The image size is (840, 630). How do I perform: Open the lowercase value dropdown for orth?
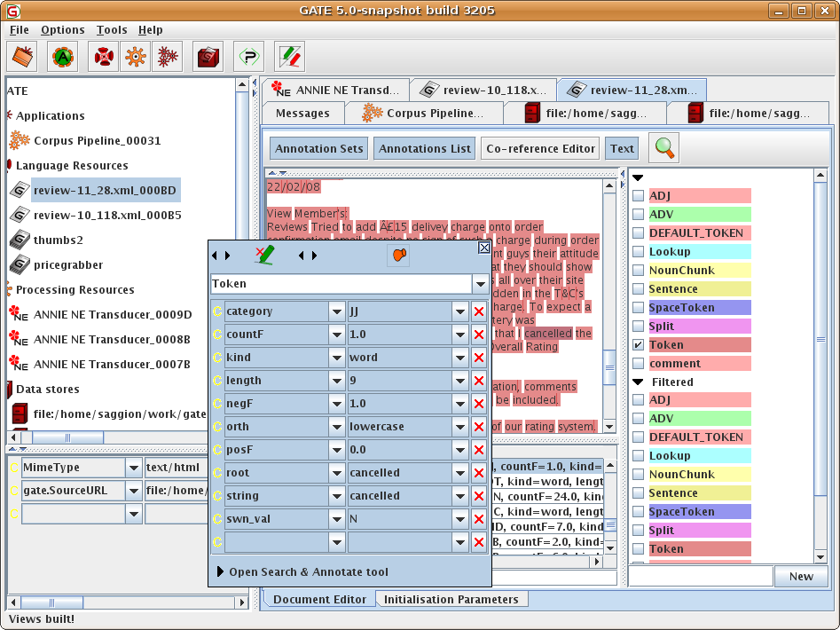click(x=459, y=427)
